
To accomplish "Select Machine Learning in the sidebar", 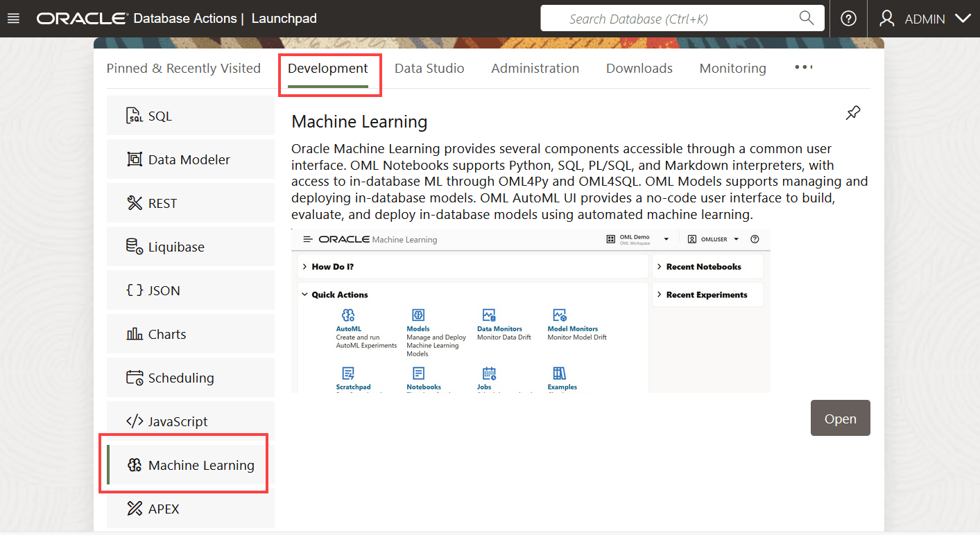I will click(191, 465).
